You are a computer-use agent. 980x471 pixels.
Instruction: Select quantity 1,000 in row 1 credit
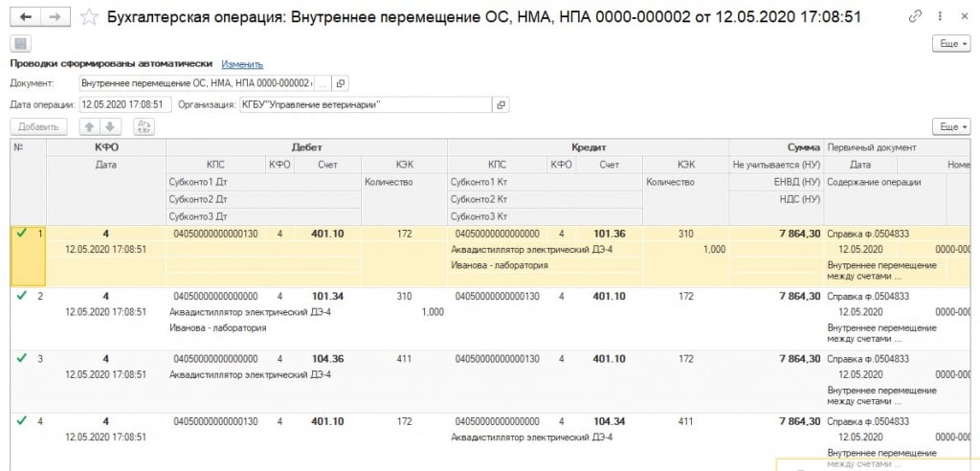pos(713,249)
